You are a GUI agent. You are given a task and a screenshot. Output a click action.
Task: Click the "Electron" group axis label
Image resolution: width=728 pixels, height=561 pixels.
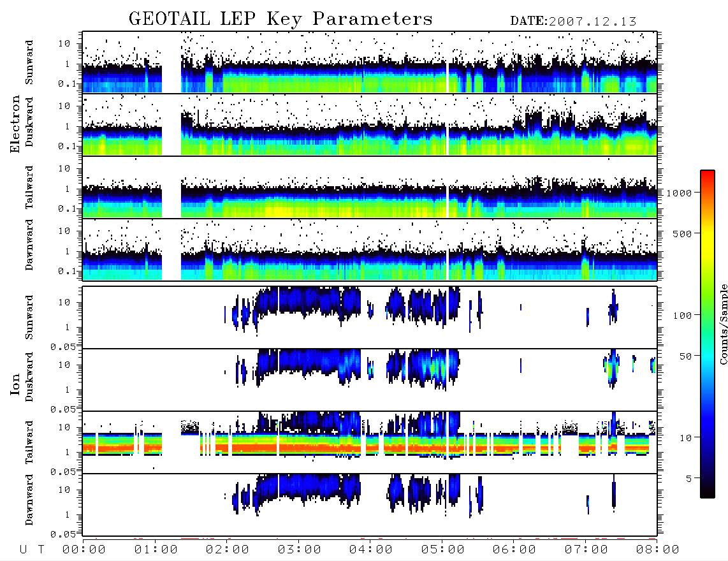click(x=15, y=124)
